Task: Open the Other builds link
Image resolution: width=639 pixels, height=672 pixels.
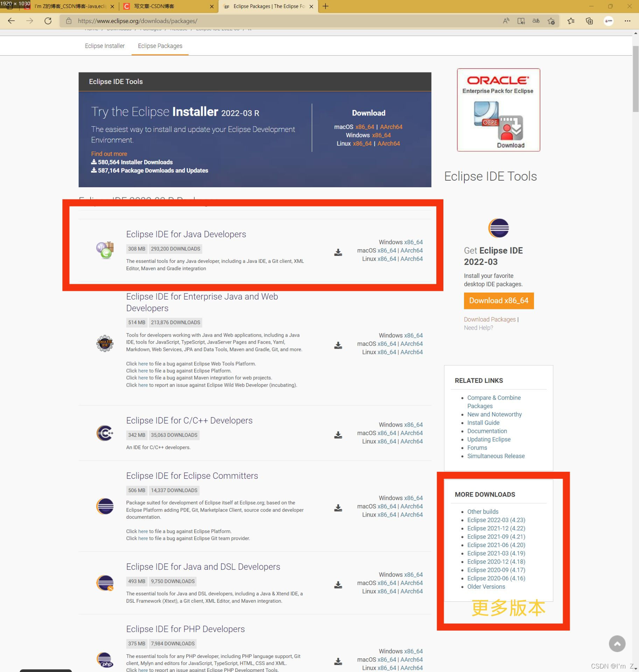Action: click(483, 512)
